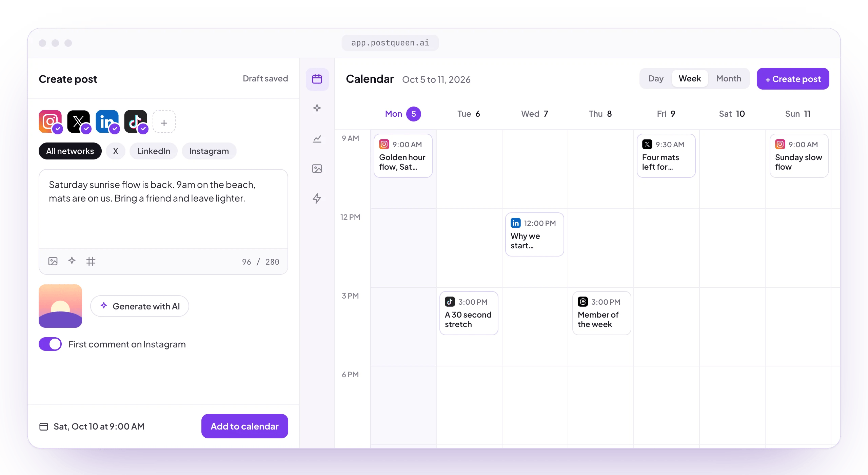
Task: Select the X network tab
Action: coord(116,151)
